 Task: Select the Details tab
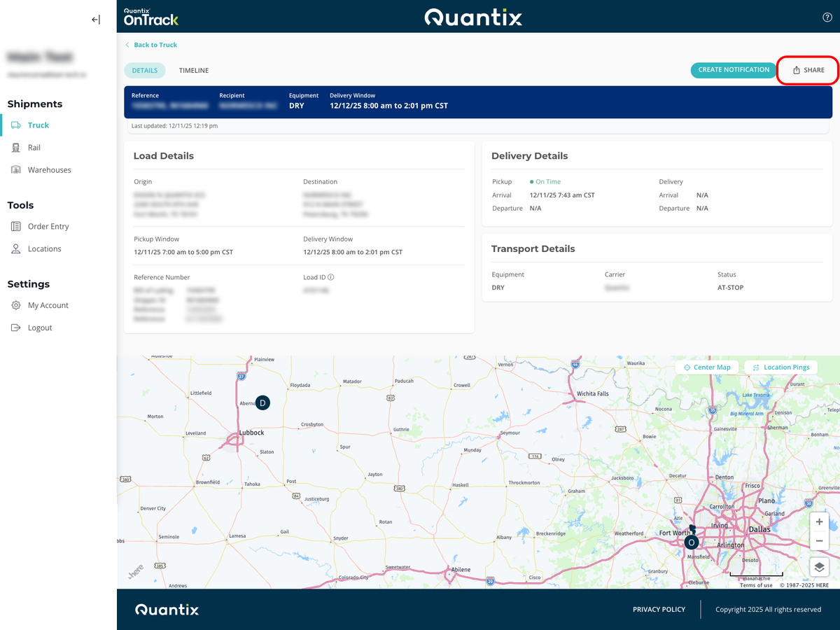(145, 70)
